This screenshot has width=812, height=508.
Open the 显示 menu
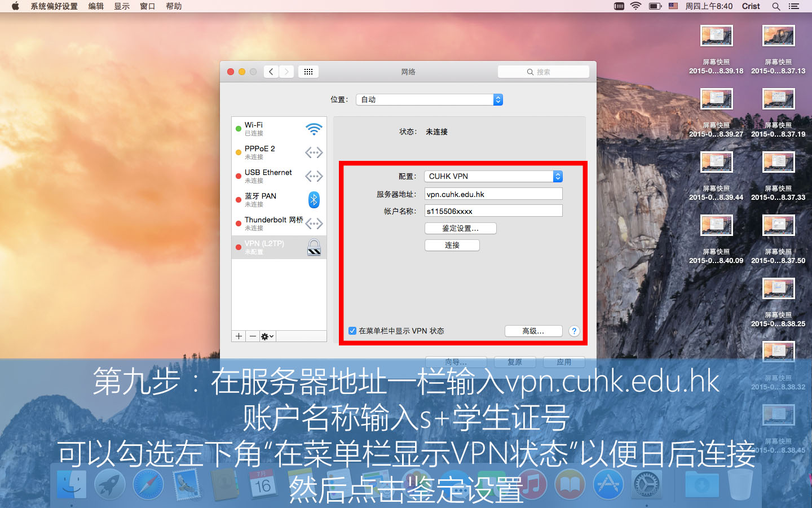[122, 6]
